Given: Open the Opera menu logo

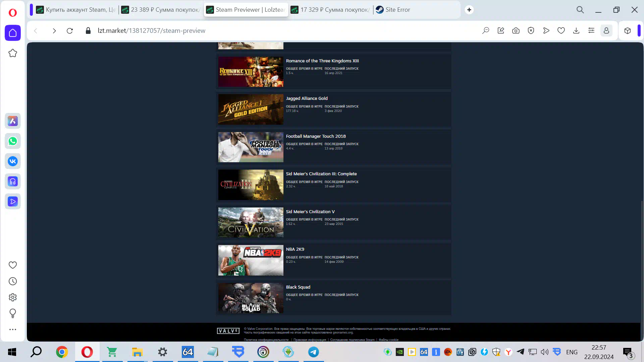Looking at the screenshot, I should click(x=13, y=13).
